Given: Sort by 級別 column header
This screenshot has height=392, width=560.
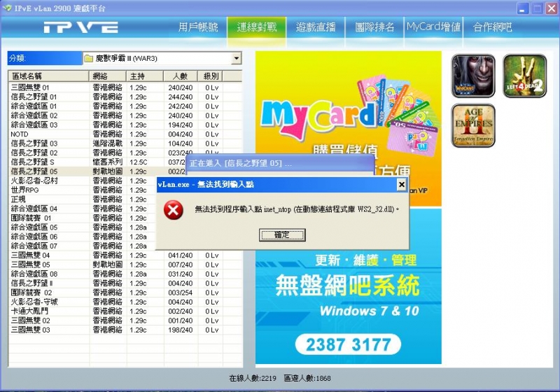Looking at the screenshot, I should tap(211, 76).
